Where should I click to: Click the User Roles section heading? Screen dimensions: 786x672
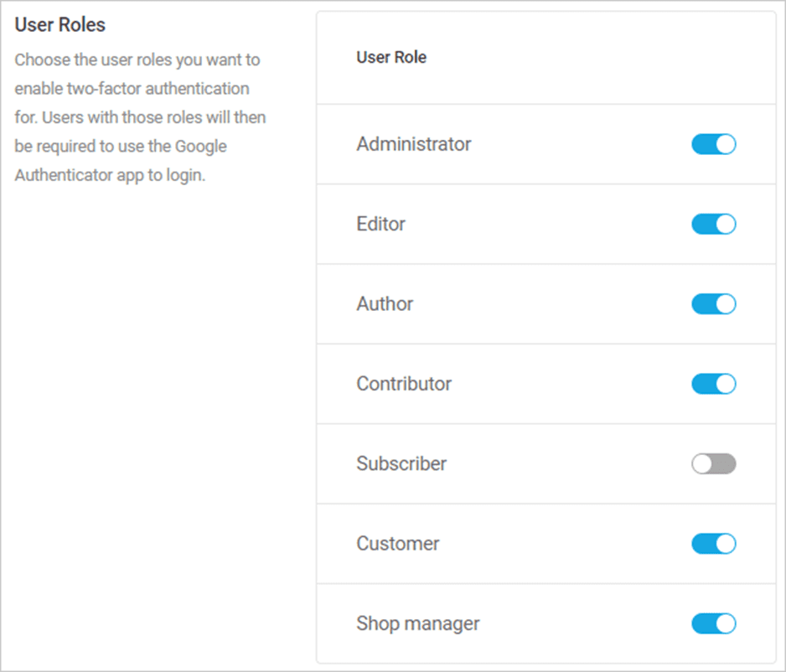coord(59,24)
